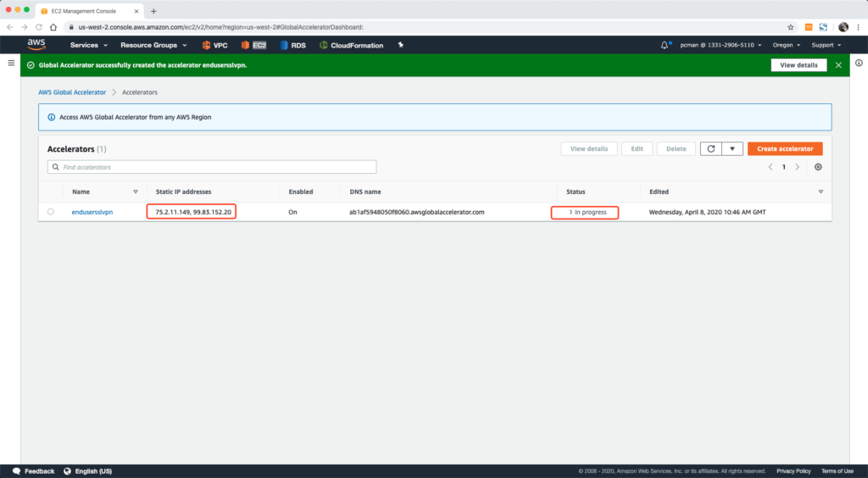Click View details in the success banner
This screenshot has height=478, width=868.
pos(798,65)
